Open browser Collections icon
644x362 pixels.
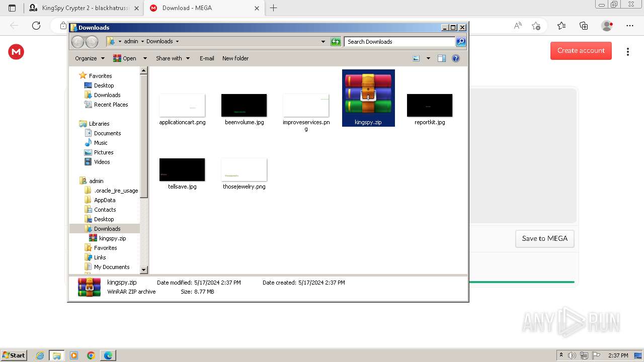tap(584, 26)
